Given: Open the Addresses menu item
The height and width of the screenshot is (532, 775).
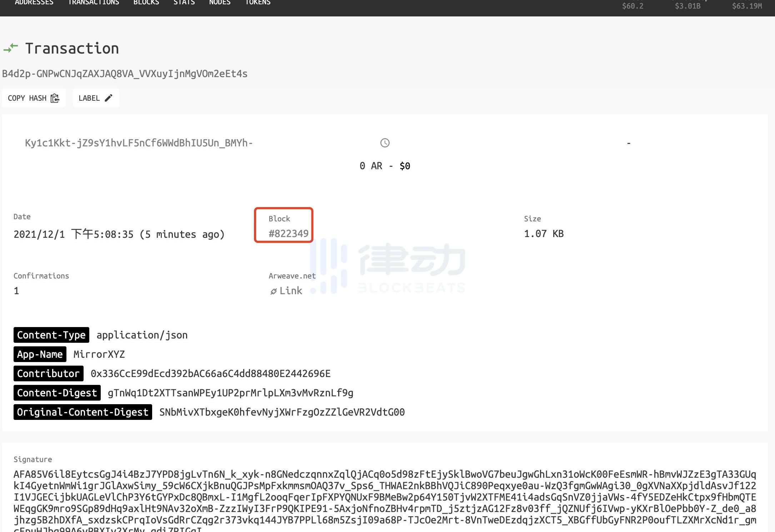Looking at the screenshot, I should tap(34, 3).
